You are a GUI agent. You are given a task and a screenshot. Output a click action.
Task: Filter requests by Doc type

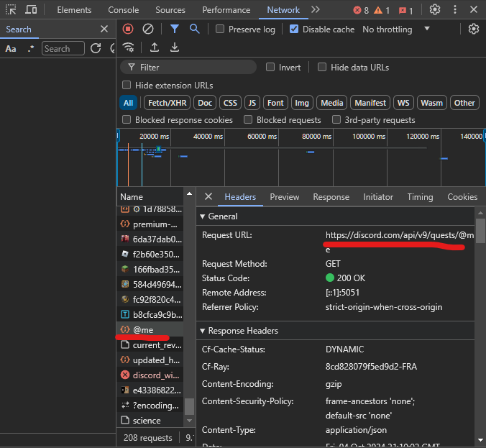pos(205,103)
